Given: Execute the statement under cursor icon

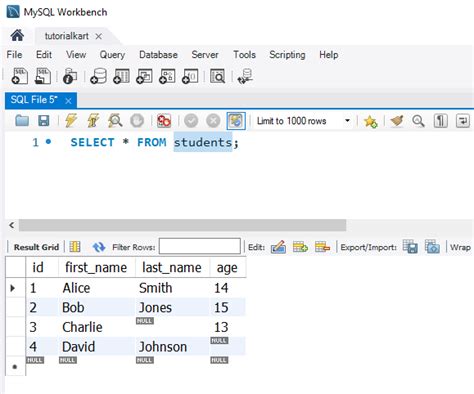Looking at the screenshot, I should coord(93,120).
